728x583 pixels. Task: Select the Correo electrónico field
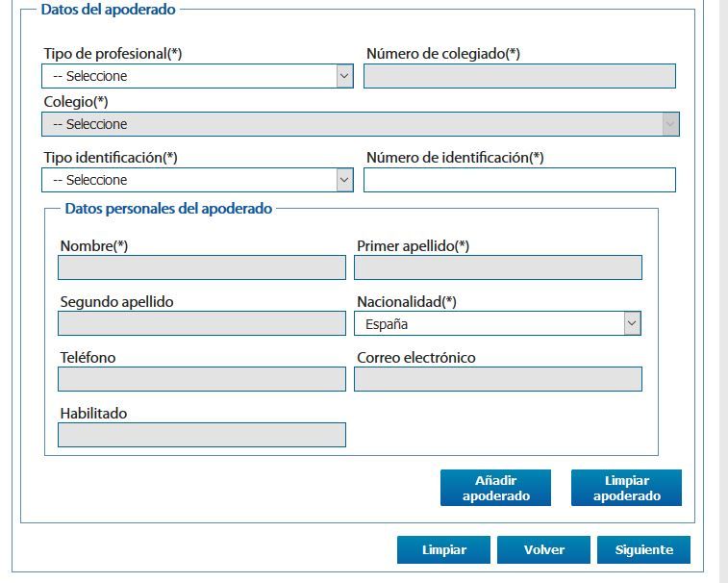498,379
